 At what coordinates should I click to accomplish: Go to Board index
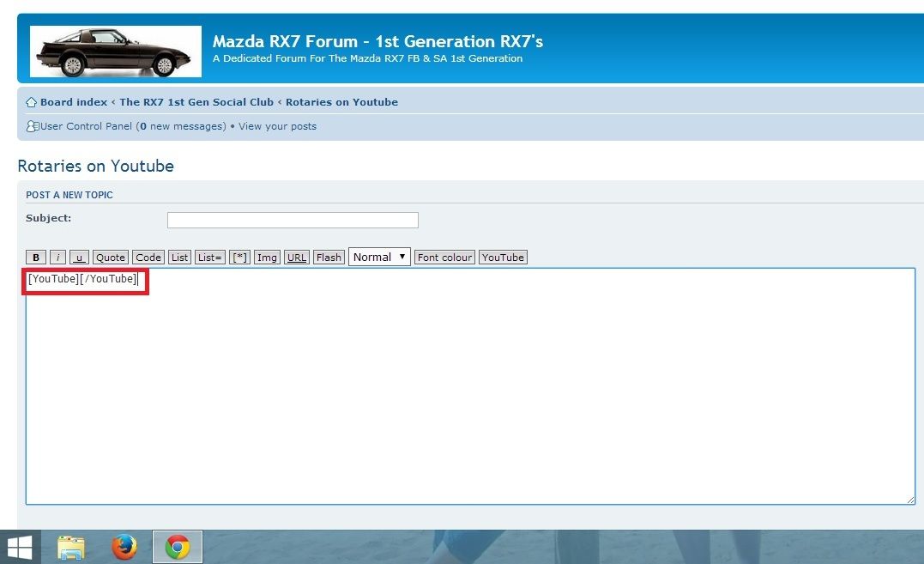74,102
